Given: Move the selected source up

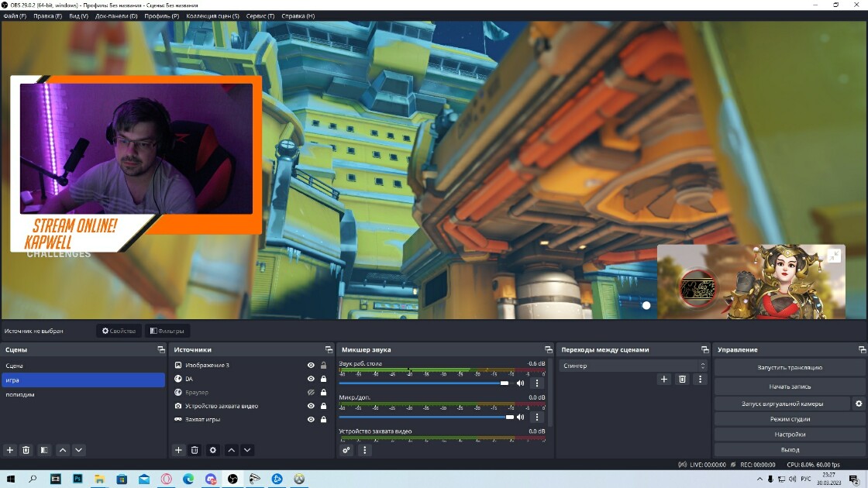Looking at the screenshot, I should click(232, 450).
